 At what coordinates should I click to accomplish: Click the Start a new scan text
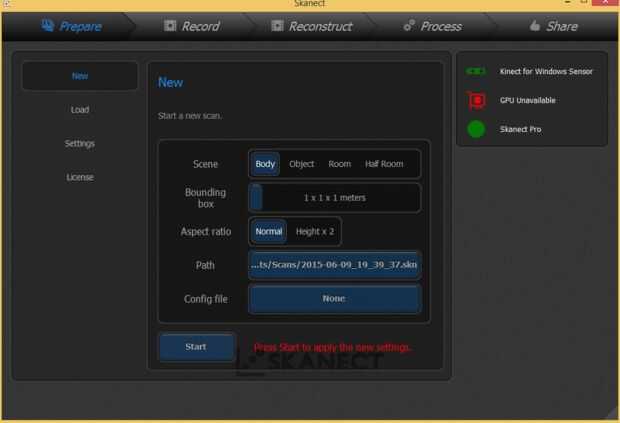click(x=190, y=116)
